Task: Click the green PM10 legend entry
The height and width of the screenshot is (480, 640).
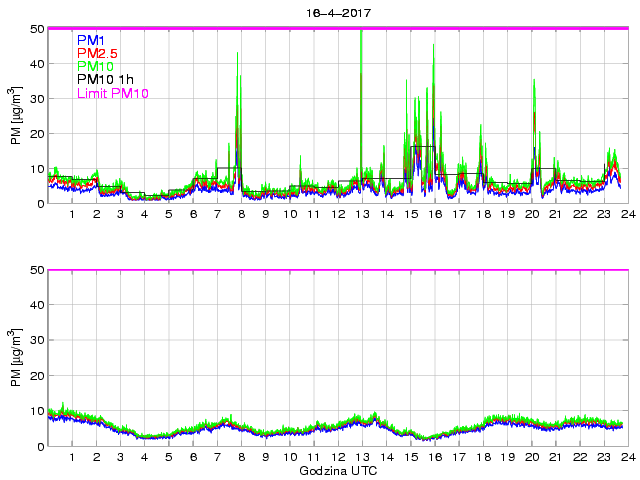Action: tap(95, 67)
